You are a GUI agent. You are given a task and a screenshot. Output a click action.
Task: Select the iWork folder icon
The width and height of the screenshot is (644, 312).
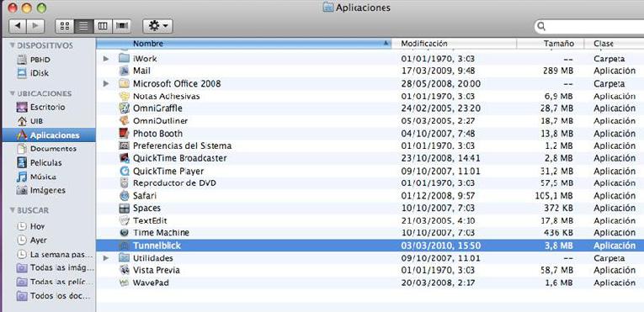(x=124, y=59)
